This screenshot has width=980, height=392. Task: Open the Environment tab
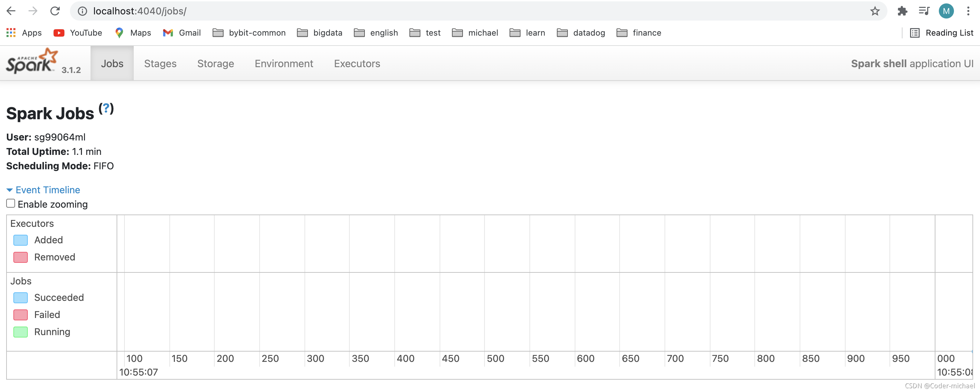tap(284, 63)
